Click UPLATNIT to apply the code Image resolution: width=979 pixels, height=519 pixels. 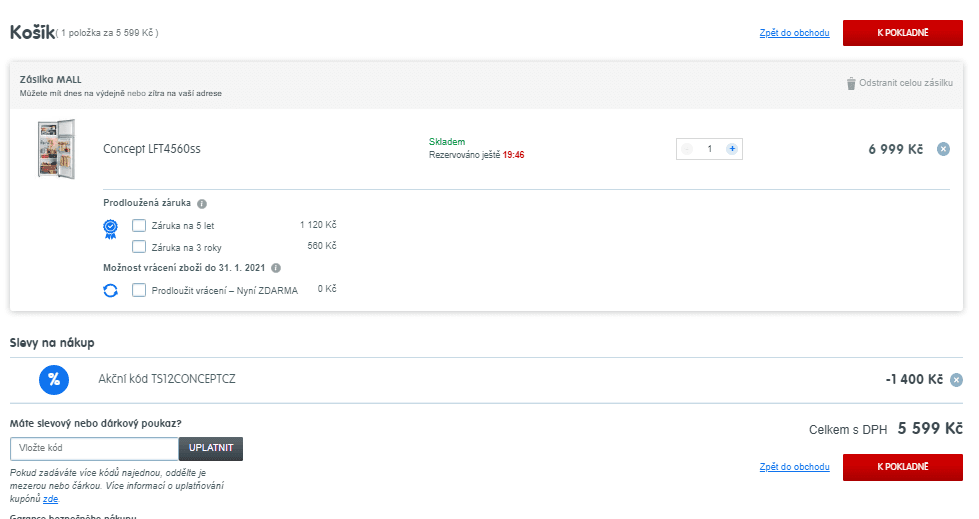(x=211, y=448)
